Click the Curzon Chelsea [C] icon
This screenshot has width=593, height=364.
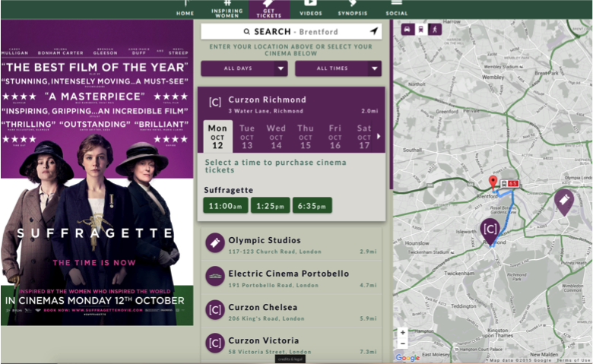(x=215, y=310)
